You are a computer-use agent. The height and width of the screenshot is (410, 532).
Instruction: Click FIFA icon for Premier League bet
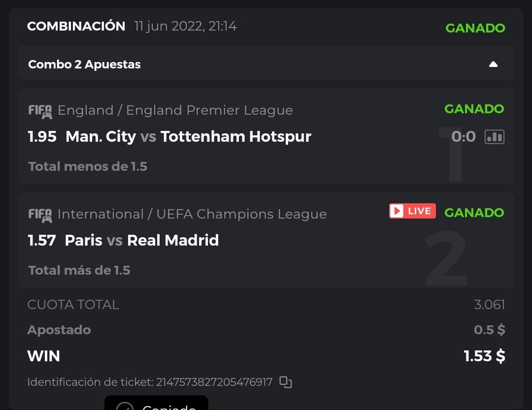(x=40, y=111)
